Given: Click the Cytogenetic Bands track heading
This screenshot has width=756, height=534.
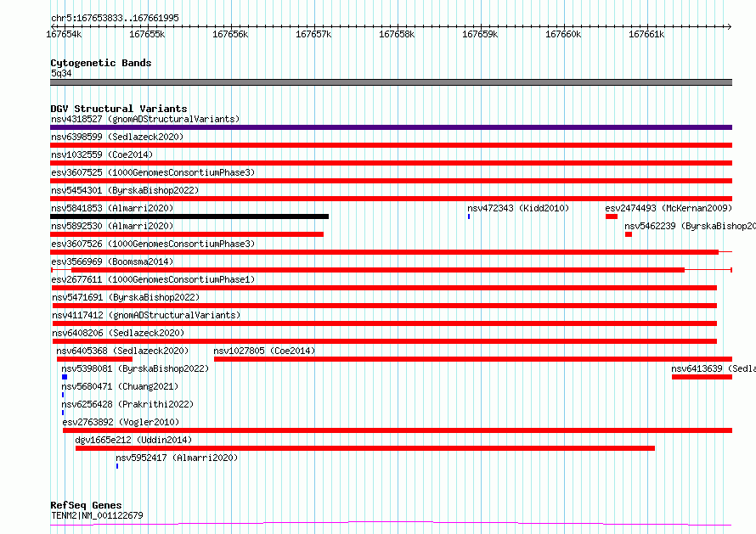Looking at the screenshot, I should coord(101,63).
